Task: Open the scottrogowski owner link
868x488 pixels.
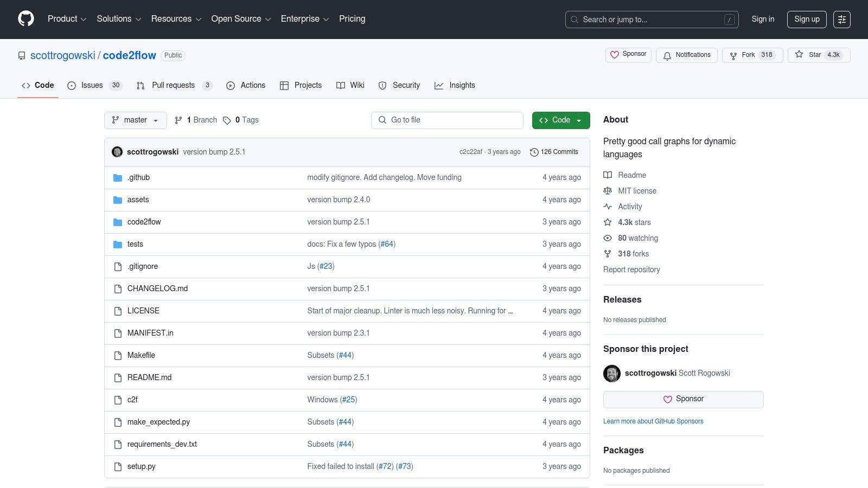Action: pos(63,55)
